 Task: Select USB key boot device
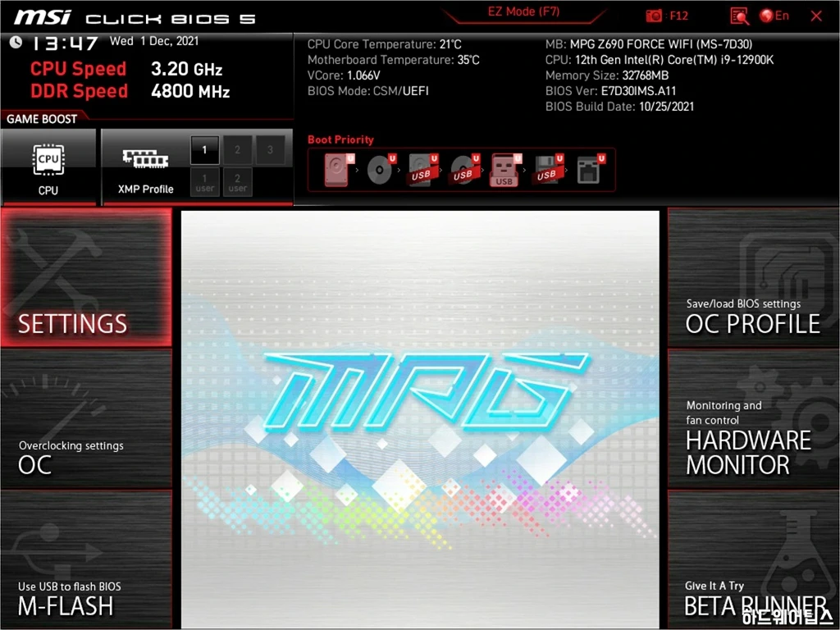(505, 170)
